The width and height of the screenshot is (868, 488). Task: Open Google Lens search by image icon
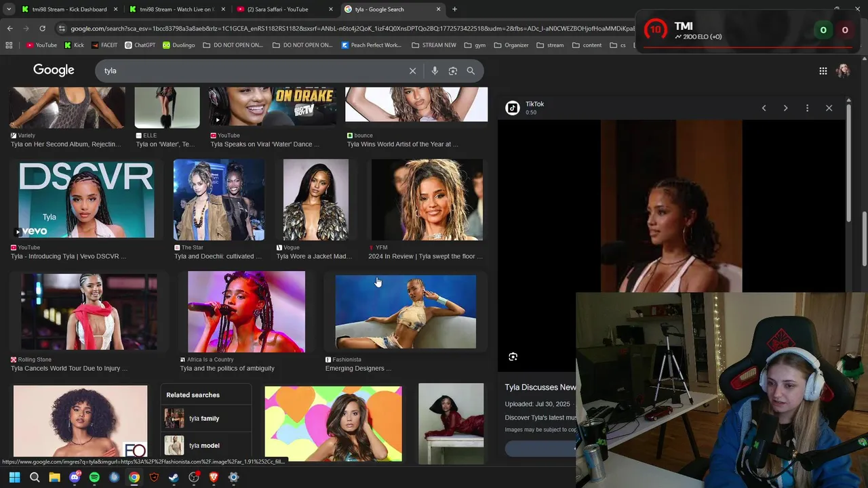click(x=453, y=70)
